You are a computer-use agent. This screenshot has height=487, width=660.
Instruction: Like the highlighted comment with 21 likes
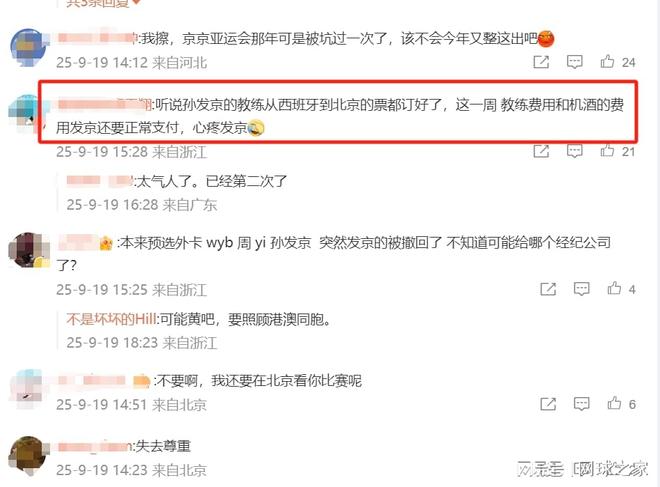pyautogui.click(x=607, y=150)
